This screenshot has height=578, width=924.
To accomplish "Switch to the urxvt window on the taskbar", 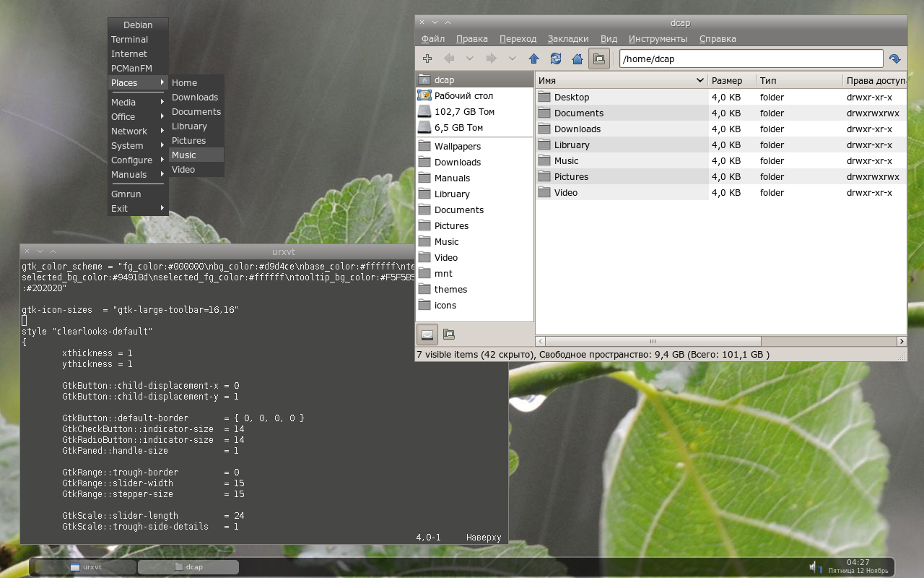I will tap(86, 567).
